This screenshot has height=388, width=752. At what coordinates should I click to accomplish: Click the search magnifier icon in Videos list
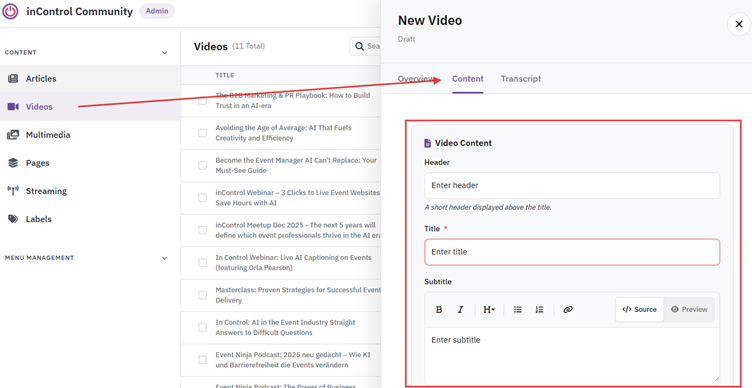click(x=359, y=47)
